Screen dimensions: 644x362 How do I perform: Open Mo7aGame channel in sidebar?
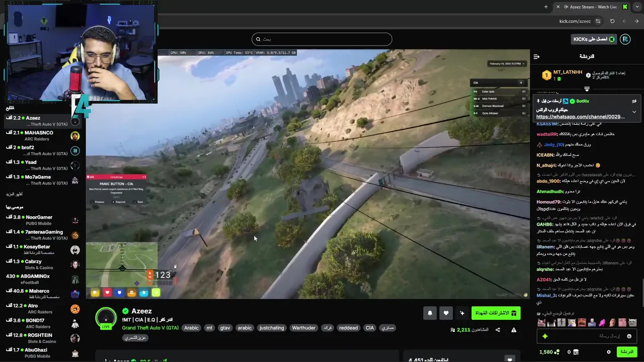click(x=43, y=180)
